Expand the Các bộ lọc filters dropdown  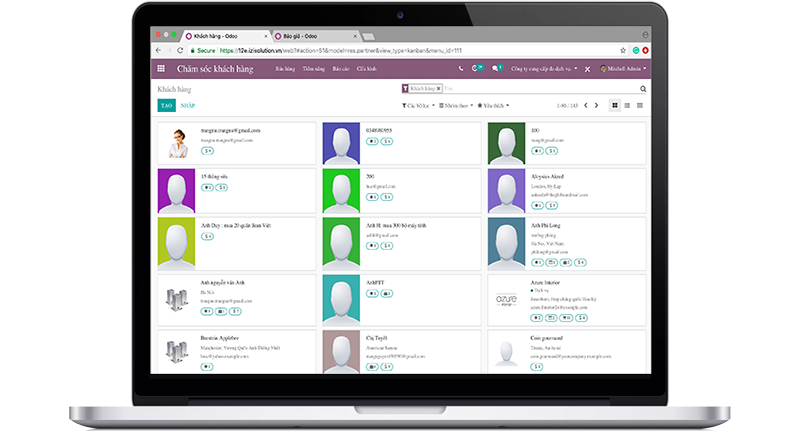tap(415, 105)
